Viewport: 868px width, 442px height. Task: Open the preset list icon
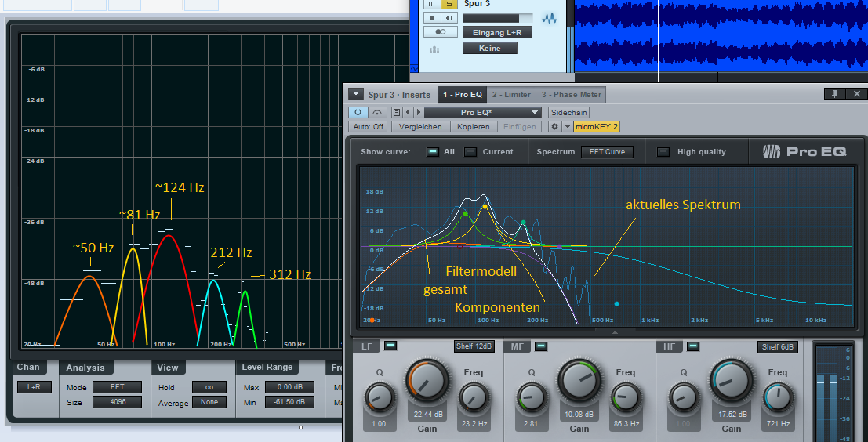click(x=396, y=112)
